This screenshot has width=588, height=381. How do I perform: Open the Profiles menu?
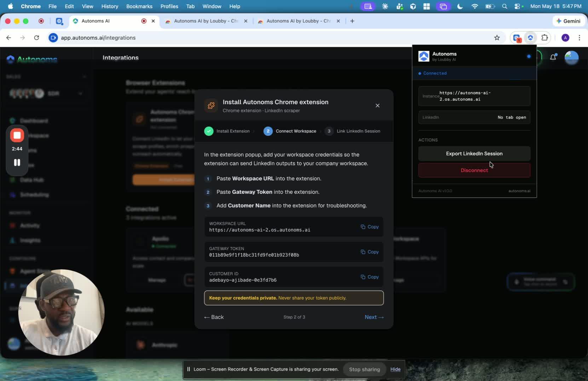[x=169, y=6]
